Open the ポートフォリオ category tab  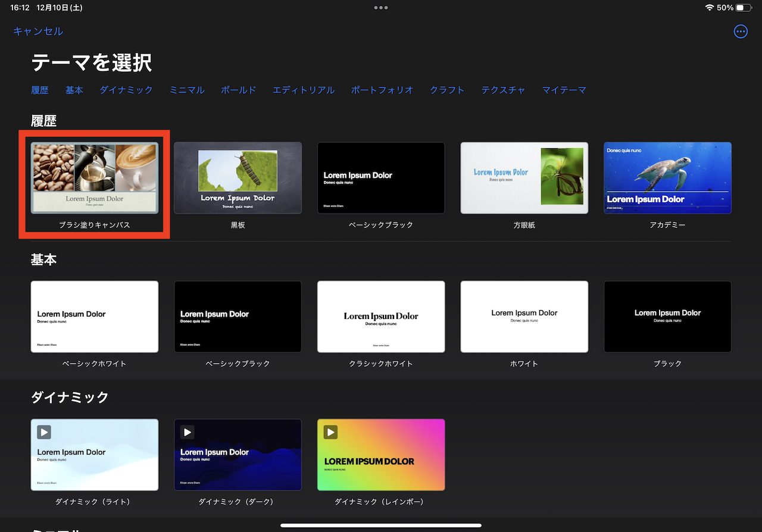point(382,90)
